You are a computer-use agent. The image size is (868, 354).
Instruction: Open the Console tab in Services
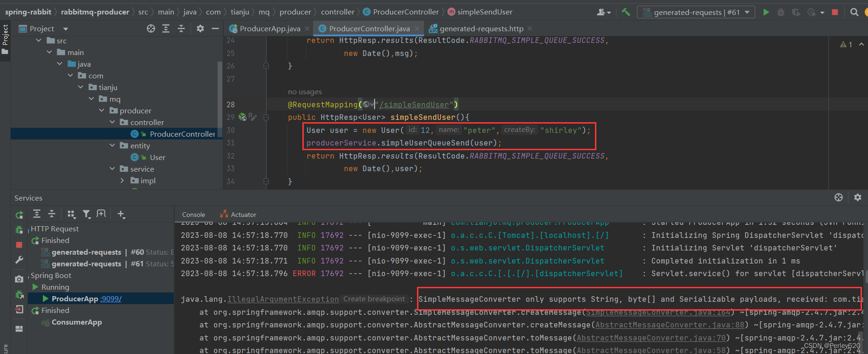(193, 215)
